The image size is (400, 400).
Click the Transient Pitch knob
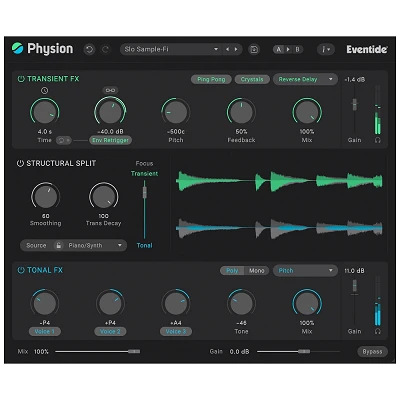click(176, 112)
